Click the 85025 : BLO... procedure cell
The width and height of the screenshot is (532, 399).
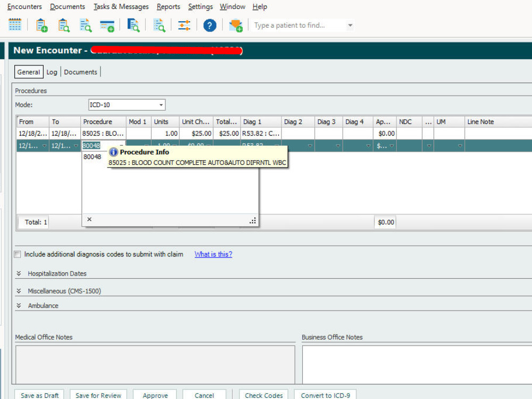103,134
